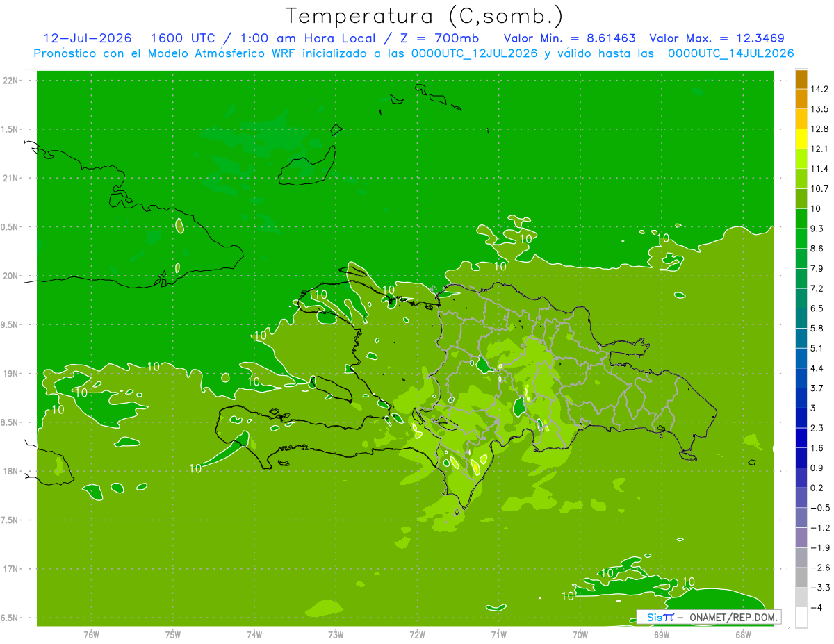
Task: Click the '1.6' color bar label
Action: (817, 448)
